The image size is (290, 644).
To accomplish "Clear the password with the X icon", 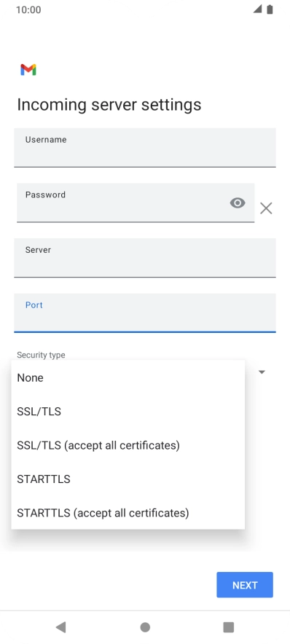I will point(266,208).
